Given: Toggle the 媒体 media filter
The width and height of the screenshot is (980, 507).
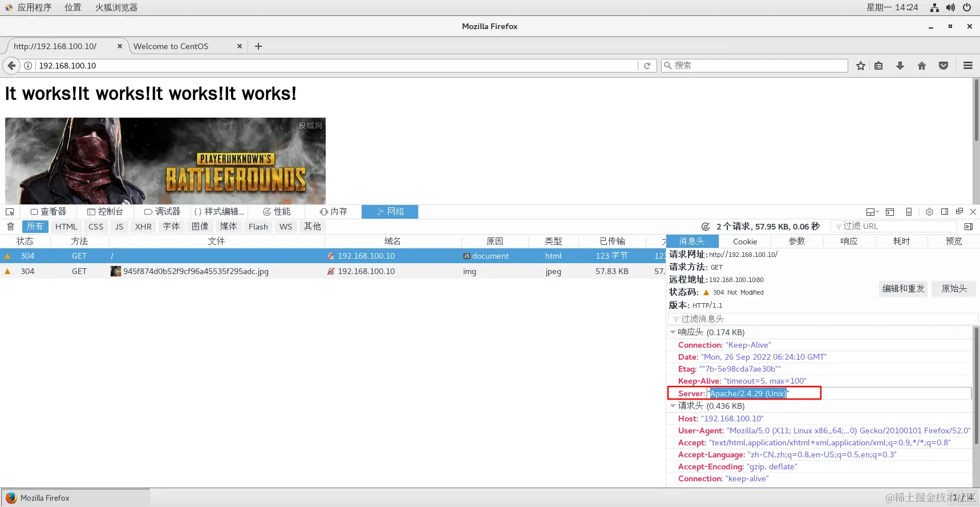Looking at the screenshot, I should click(x=228, y=227).
